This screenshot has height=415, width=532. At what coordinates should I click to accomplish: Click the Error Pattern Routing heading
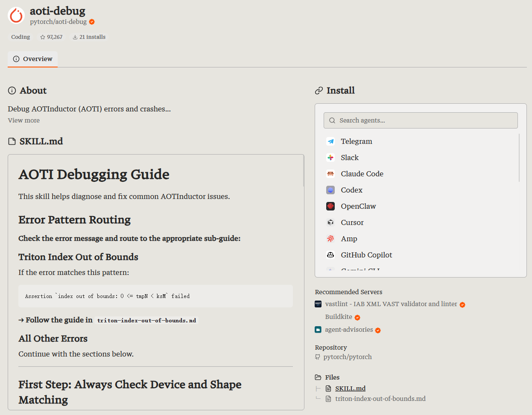74,219
